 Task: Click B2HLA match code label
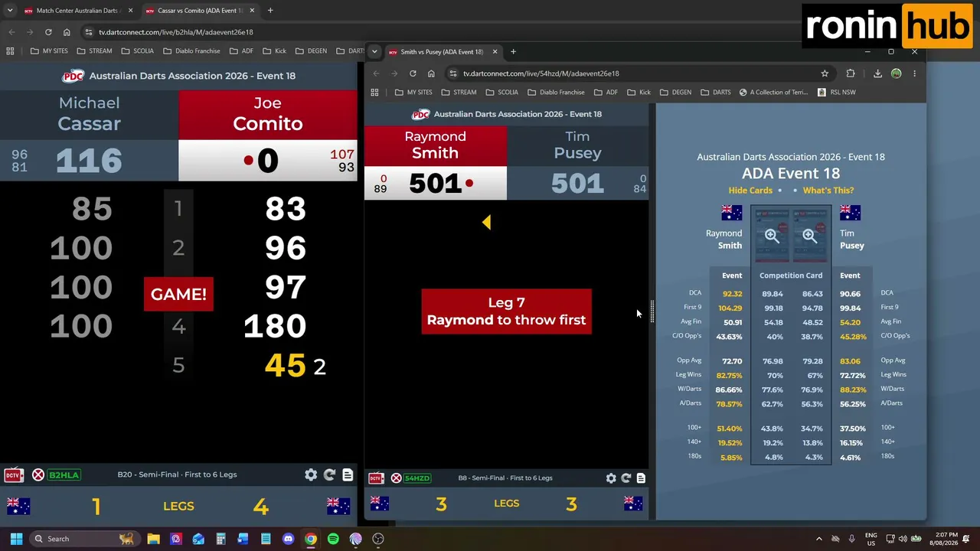tap(64, 475)
